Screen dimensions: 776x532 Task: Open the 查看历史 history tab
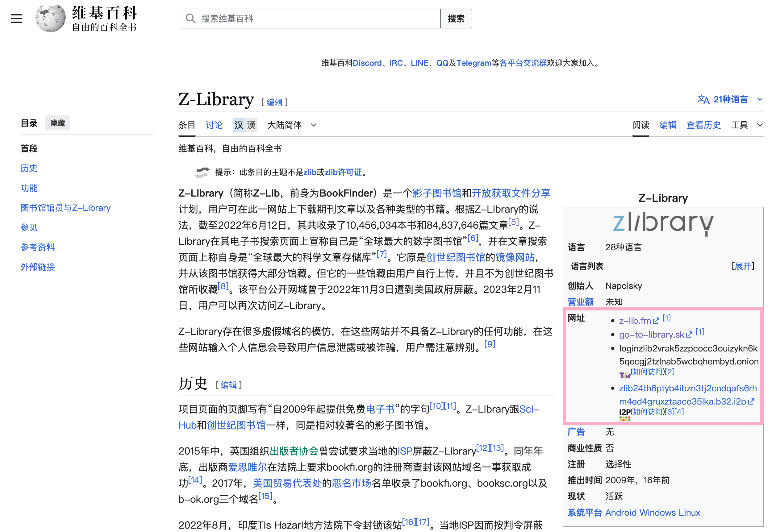point(703,125)
